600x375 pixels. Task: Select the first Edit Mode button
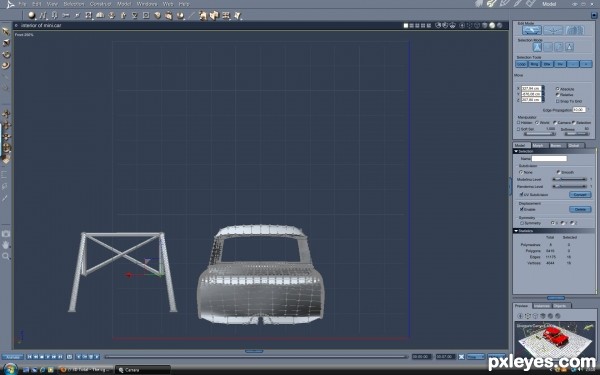[532, 30]
